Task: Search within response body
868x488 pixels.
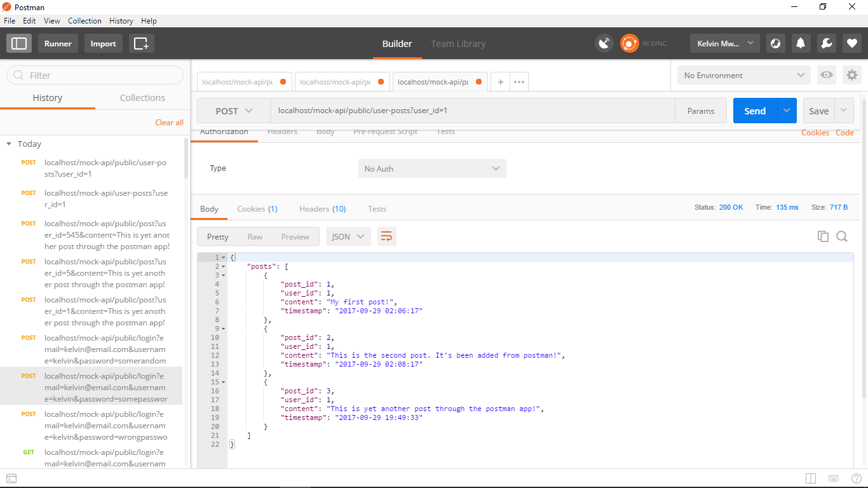Action: [842, 236]
